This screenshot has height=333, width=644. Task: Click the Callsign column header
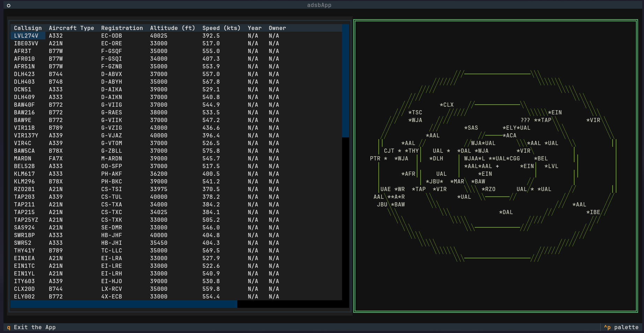(28, 28)
